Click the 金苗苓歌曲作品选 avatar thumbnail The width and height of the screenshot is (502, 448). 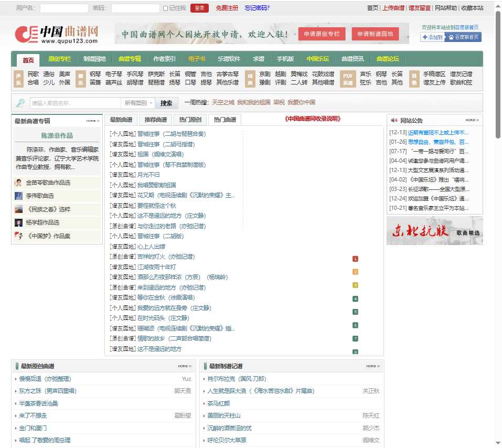(19, 183)
